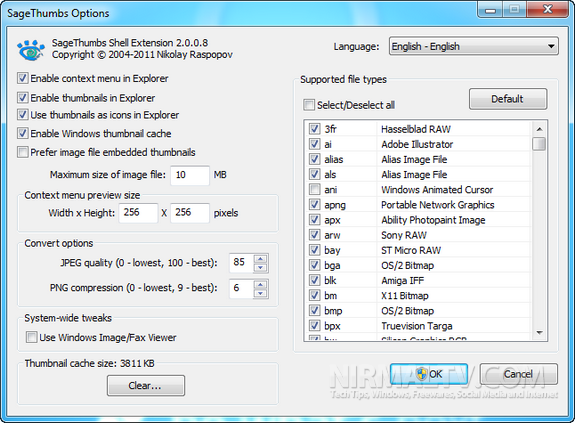Image resolution: width=575 pixels, height=423 pixels.
Task: Uncheck the bay ST Micro RAW checkbox
Action: coord(314,250)
